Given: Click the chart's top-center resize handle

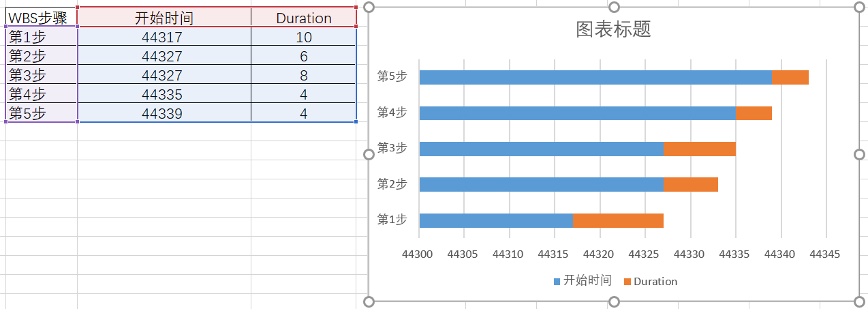Looking at the screenshot, I should coord(614,7).
